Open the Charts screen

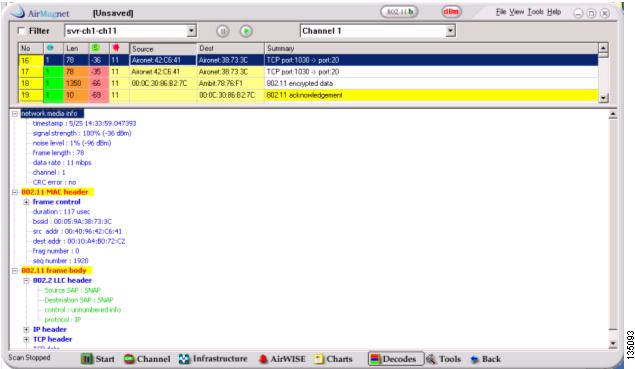click(x=332, y=359)
